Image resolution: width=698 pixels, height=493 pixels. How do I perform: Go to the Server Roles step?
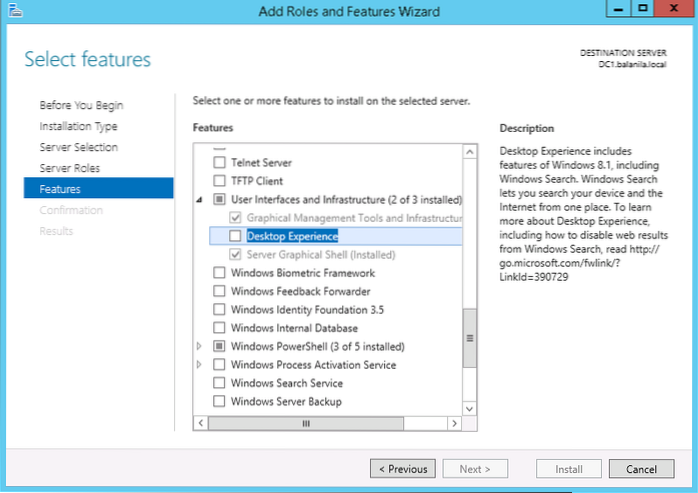tap(69, 168)
